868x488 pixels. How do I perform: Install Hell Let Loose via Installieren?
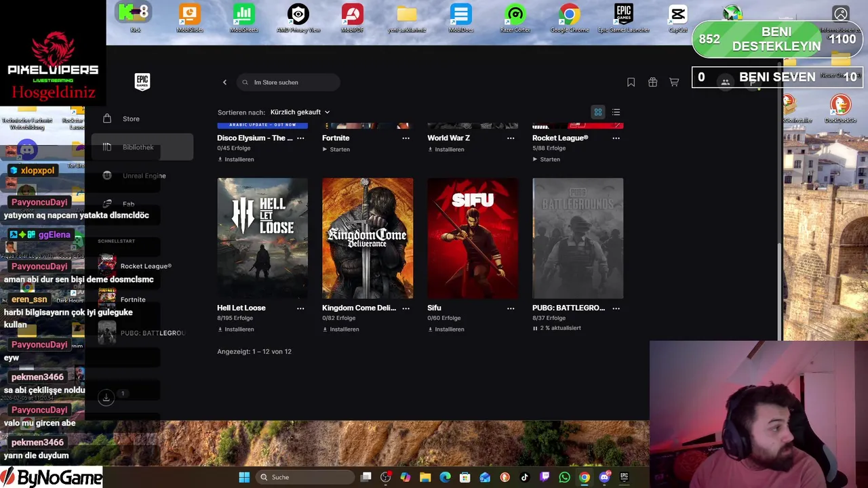tap(235, 329)
